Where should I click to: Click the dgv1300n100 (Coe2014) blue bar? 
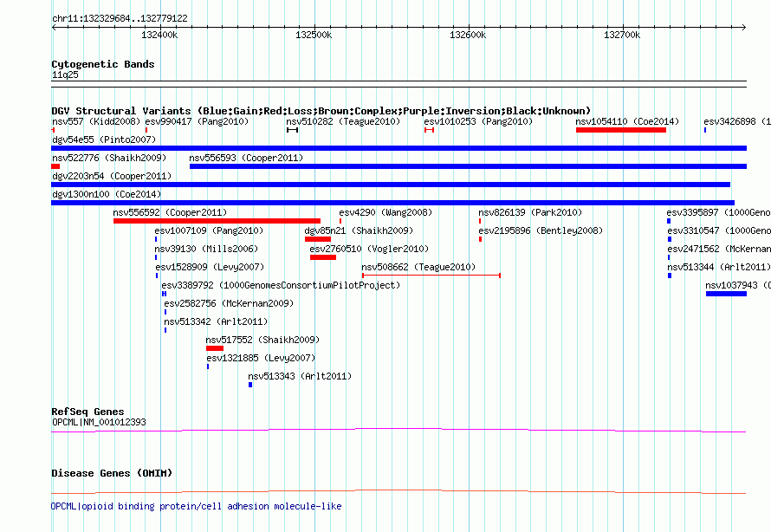click(393, 203)
